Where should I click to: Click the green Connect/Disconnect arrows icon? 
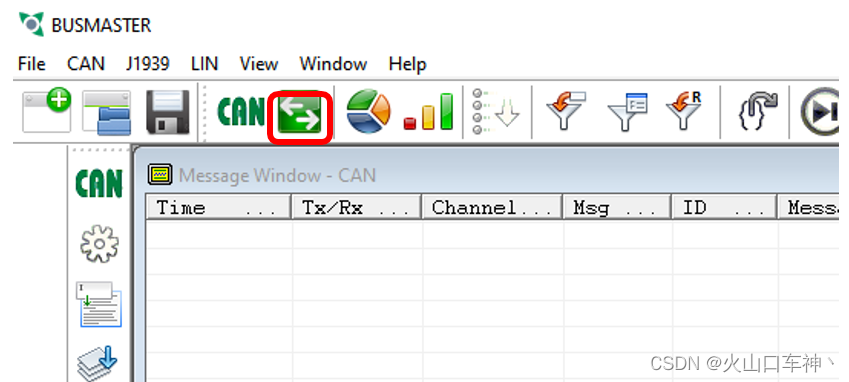(299, 114)
